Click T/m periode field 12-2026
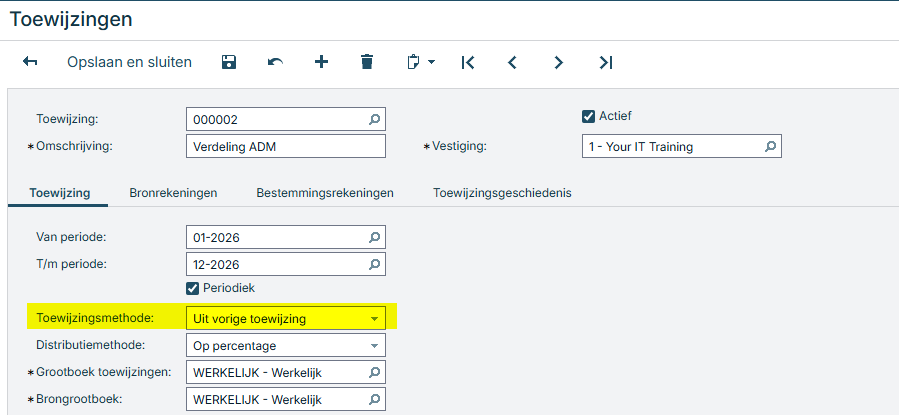Image resolution: width=899 pixels, height=415 pixels. point(286,264)
